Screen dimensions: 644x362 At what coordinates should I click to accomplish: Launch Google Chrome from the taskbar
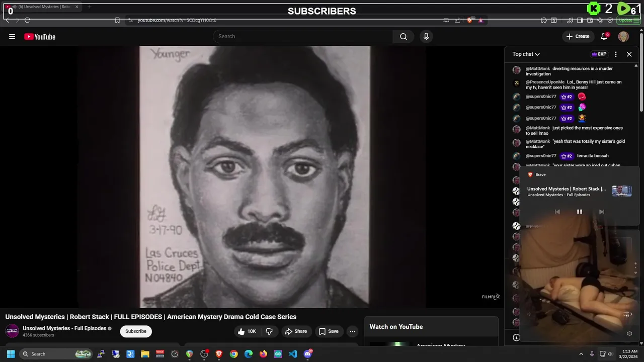233,354
